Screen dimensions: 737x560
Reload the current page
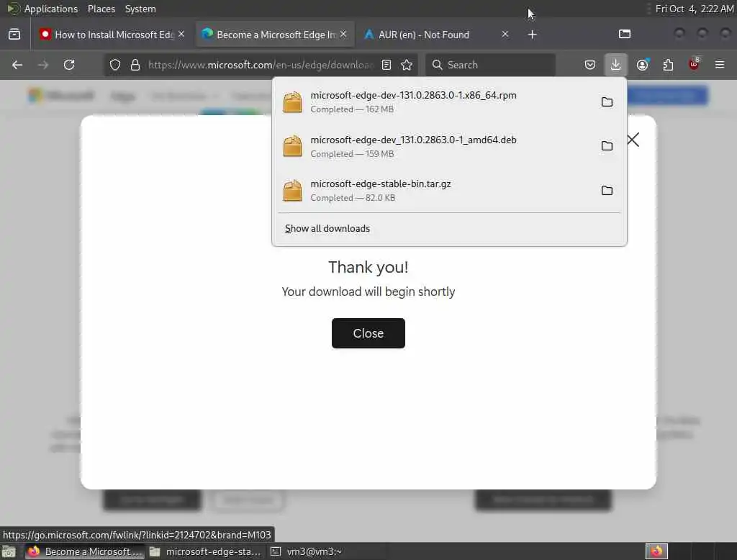pos(69,65)
